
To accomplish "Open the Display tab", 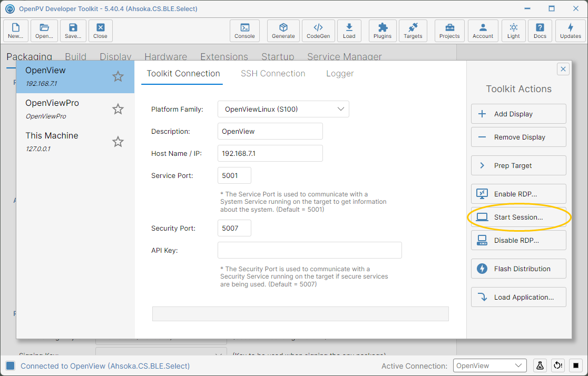I will coord(115,56).
